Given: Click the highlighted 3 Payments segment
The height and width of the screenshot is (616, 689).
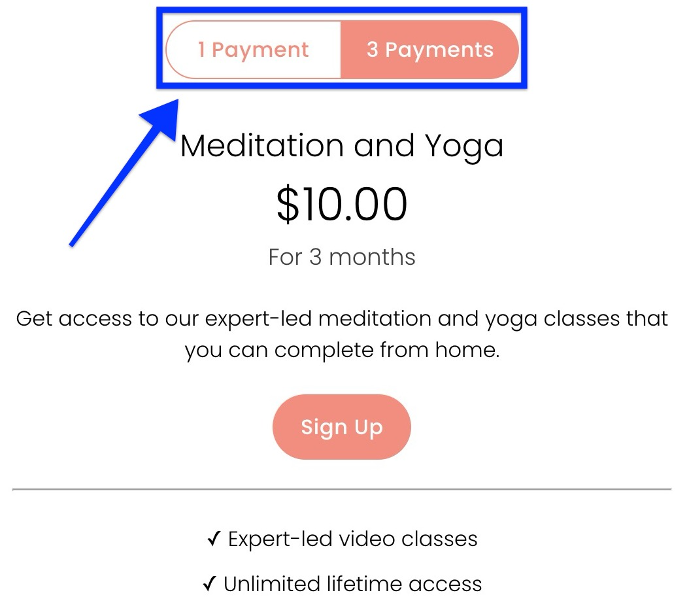Looking at the screenshot, I should click(429, 49).
